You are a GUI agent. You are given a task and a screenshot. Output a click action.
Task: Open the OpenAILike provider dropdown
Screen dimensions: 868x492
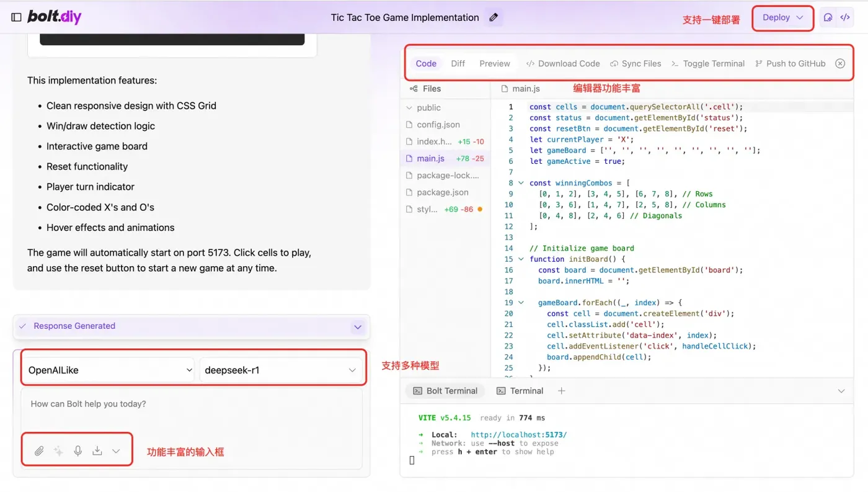[x=110, y=370]
